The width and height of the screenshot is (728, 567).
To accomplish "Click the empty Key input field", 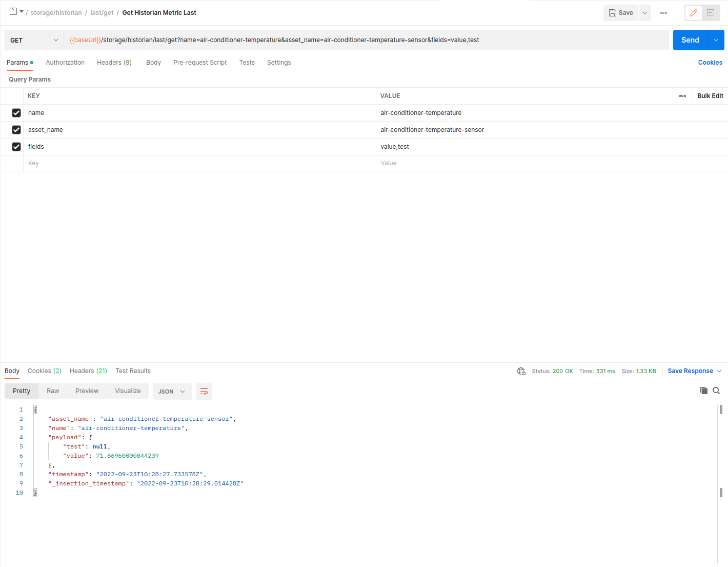I will click(199, 163).
